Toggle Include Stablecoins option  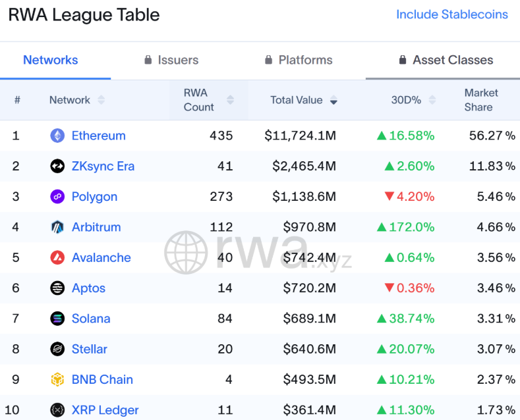(451, 14)
